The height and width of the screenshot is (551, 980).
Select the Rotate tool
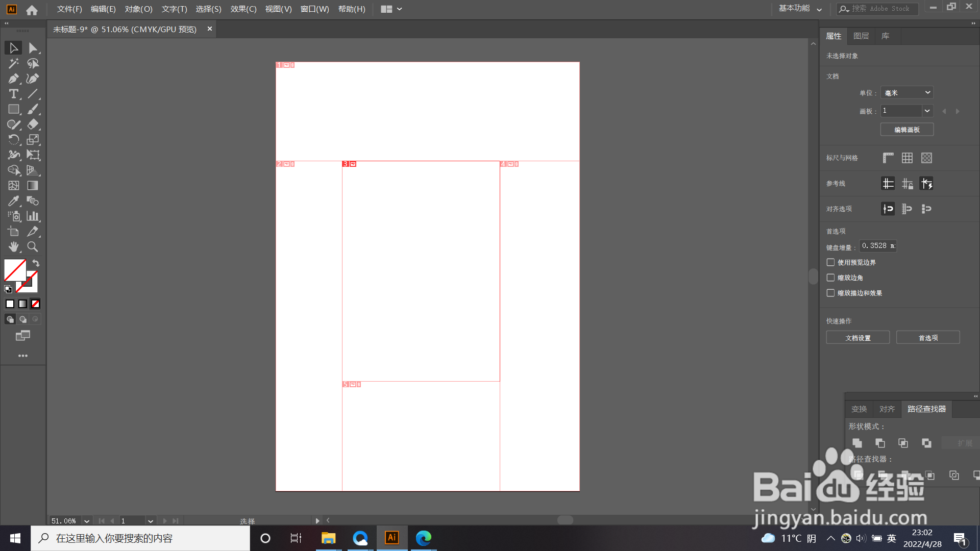click(x=13, y=140)
